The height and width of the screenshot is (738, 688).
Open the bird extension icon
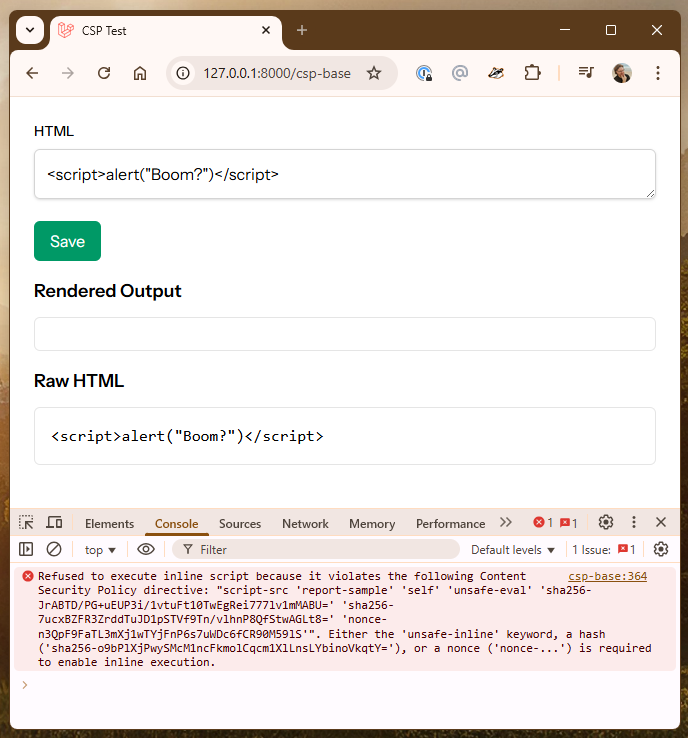[496, 73]
